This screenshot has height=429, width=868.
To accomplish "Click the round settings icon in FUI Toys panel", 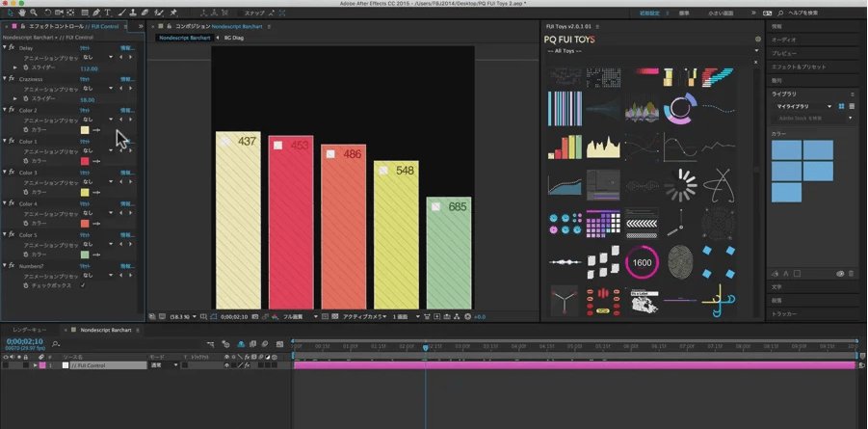I will coord(758,40).
